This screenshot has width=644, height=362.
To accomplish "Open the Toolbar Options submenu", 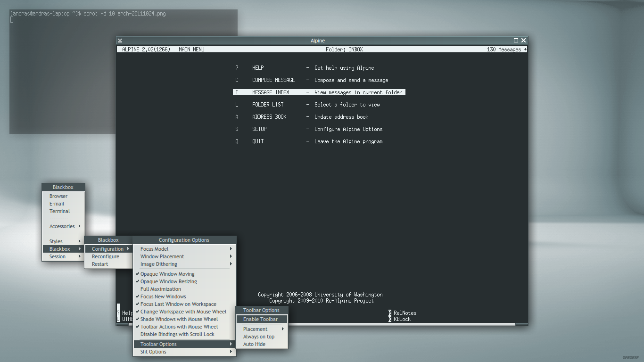I will 184,344.
